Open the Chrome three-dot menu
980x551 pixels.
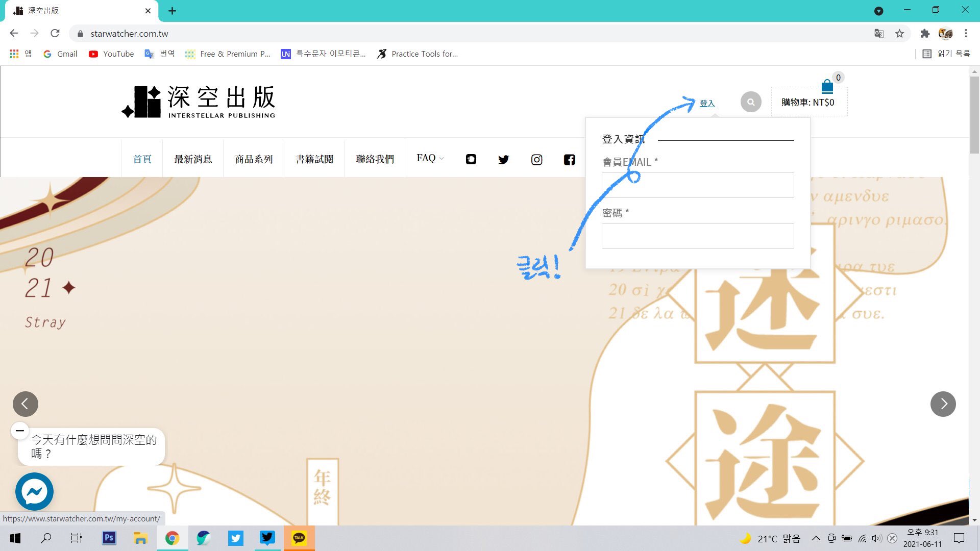pyautogui.click(x=966, y=34)
